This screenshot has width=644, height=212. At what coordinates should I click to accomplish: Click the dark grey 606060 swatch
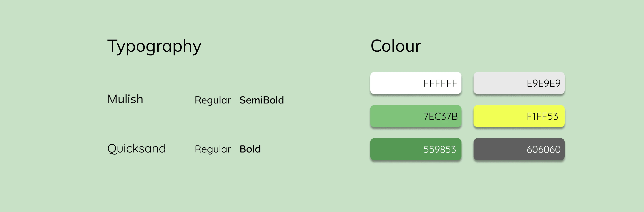pos(519,149)
